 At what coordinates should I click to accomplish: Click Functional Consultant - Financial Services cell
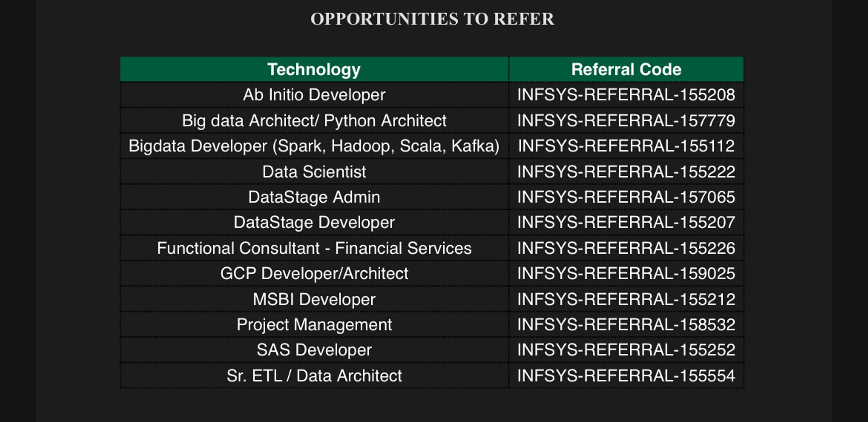(x=314, y=248)
